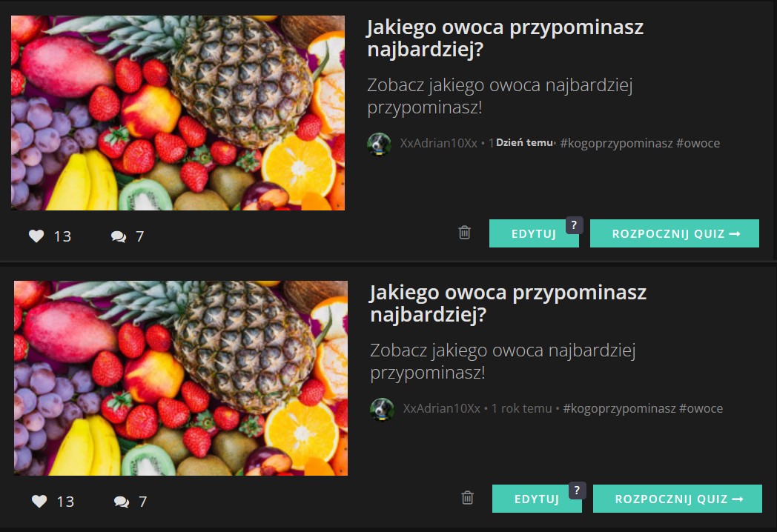The height and width of the screenshot is (532, 777).
Task: Open comments via the bottom card's speech bubble icon
Action: pyautogui.click(x=122, y=502)
